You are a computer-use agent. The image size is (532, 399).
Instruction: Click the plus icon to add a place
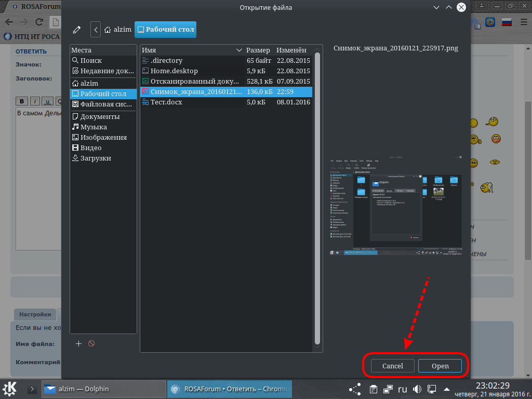pos(79,343)
